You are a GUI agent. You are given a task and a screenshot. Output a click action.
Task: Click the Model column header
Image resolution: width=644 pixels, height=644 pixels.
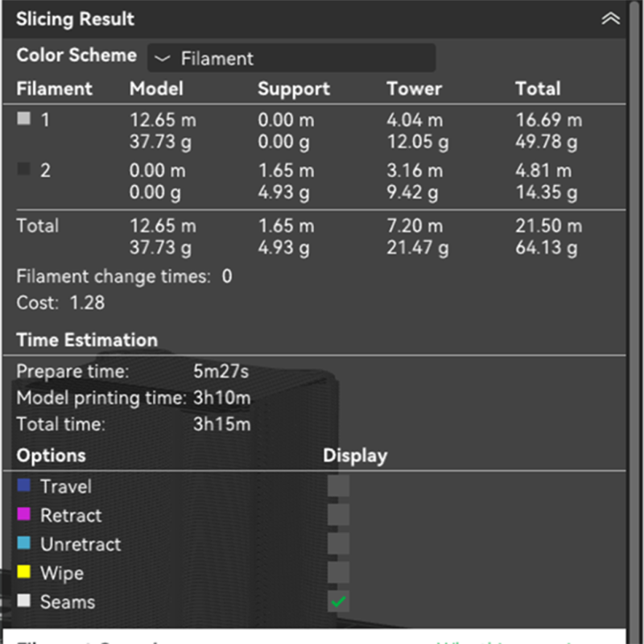156,89
